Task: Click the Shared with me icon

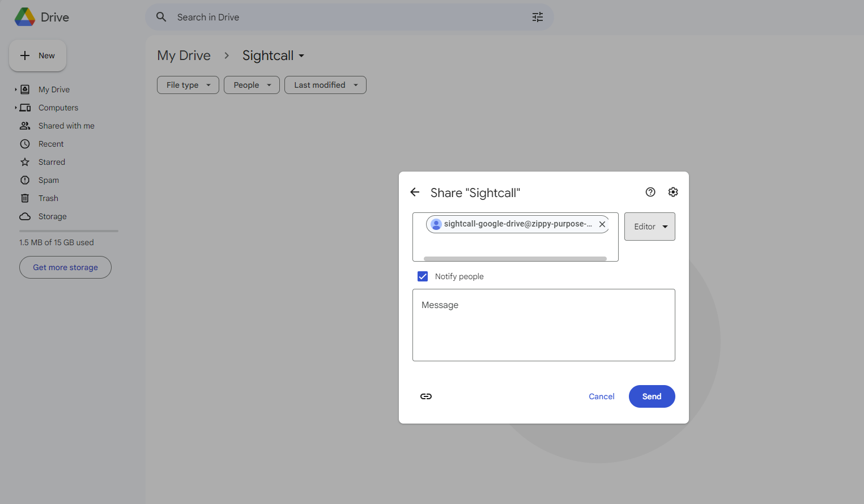Action: (x=25, y=126)
